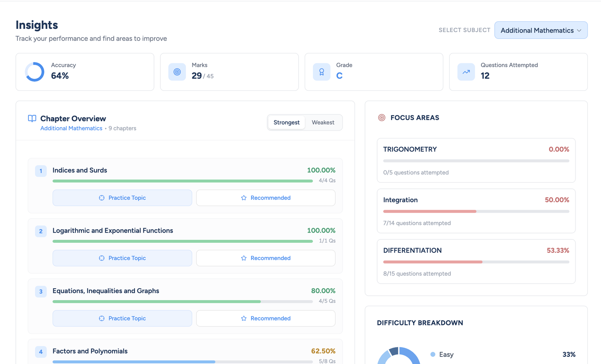Click the 4/5 Qs count
This screenshot has height=364, width=601.
coord(327,301)
